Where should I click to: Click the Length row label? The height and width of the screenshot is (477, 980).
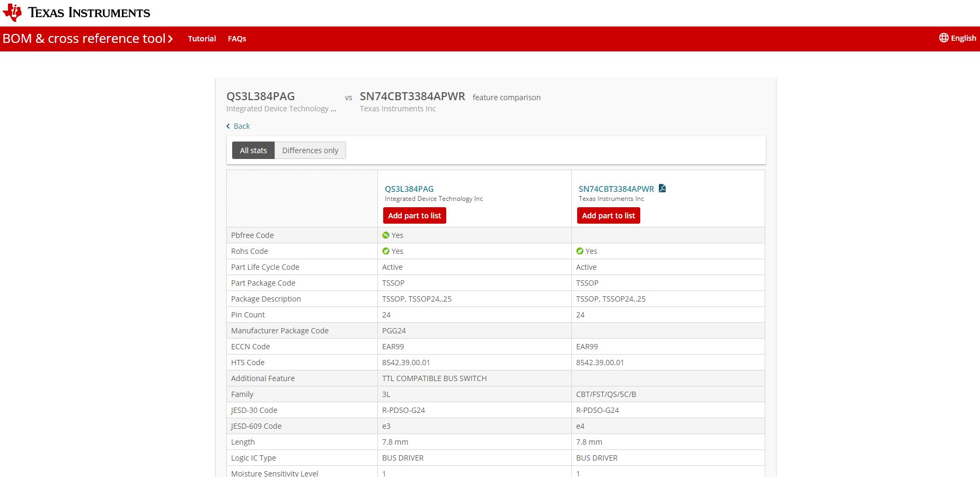pos(243,442)
